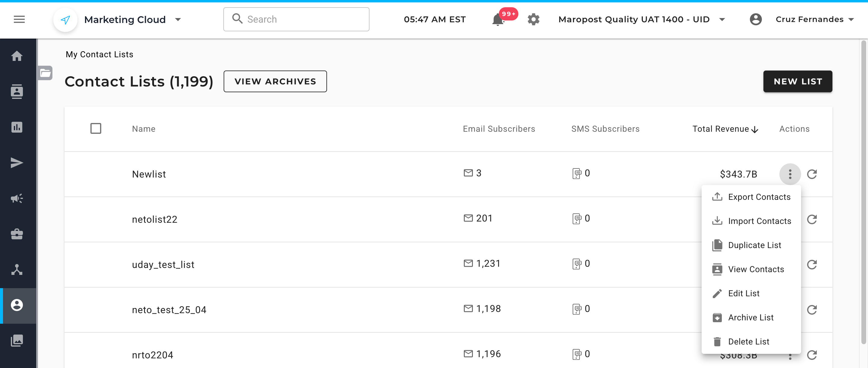Image resolution: width=868 pixels, height=368 pixels.
Task: Open the notifications bell icon
Action: coord(498,20)
